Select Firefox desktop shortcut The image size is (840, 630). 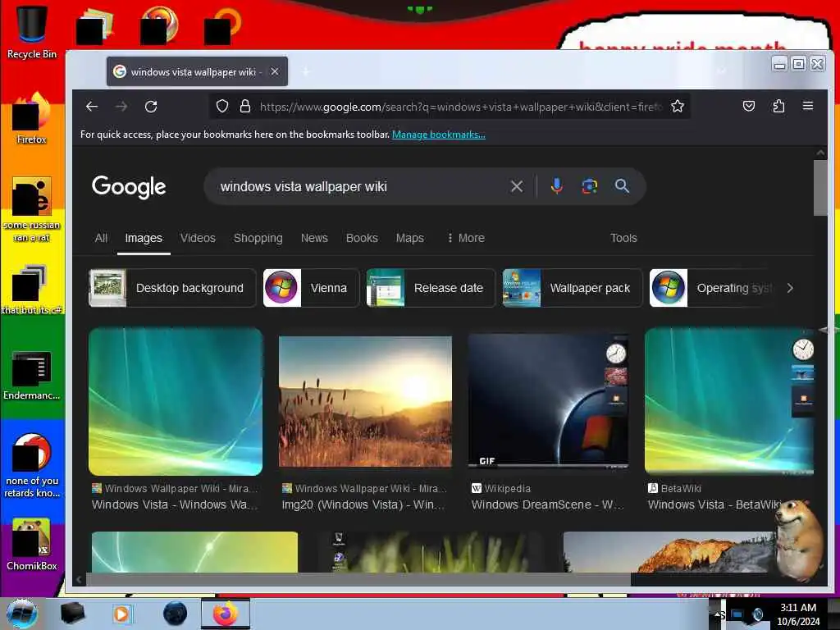(x=32, y=118)
